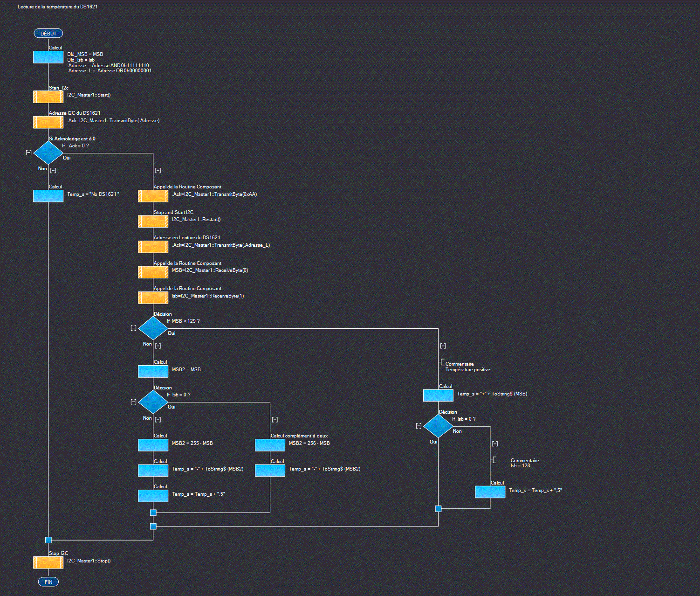Click the FIN end terminator

(x=48, y=582)
